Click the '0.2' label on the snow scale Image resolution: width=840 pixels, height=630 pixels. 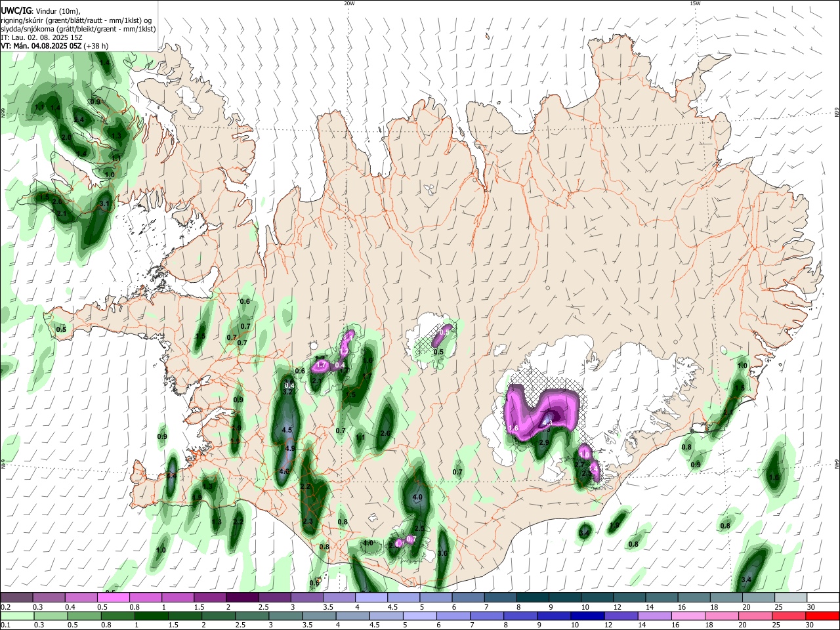[x=5, y=607]
